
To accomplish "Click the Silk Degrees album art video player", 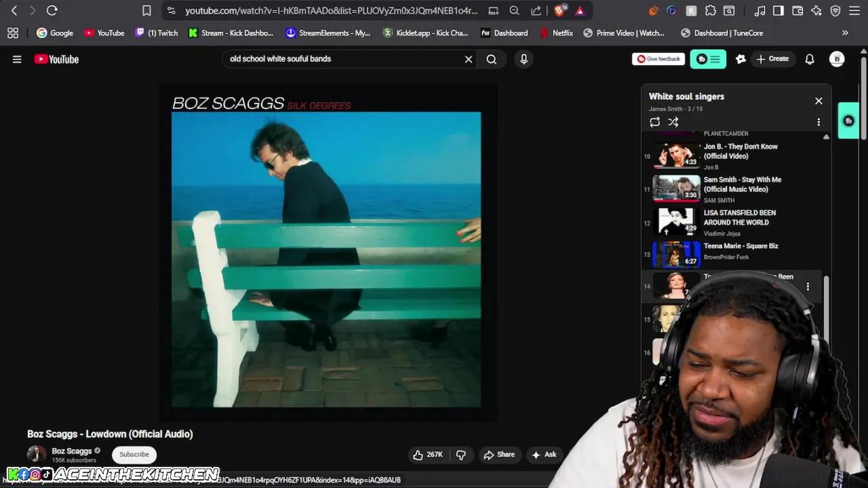I will point(328,252).
